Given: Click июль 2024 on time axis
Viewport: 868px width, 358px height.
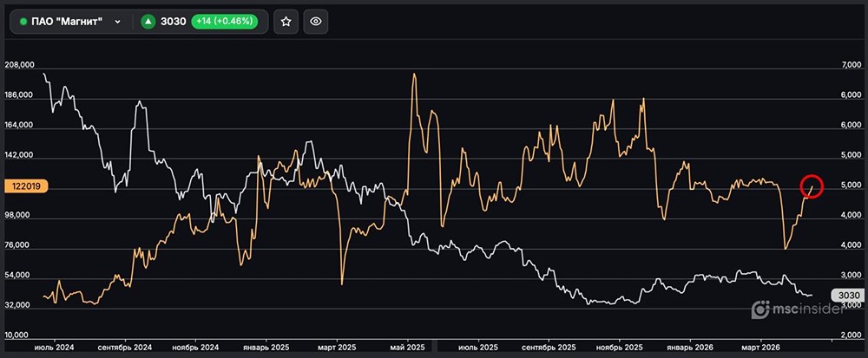Looking at the screenshot, I should tap(54, 348).
